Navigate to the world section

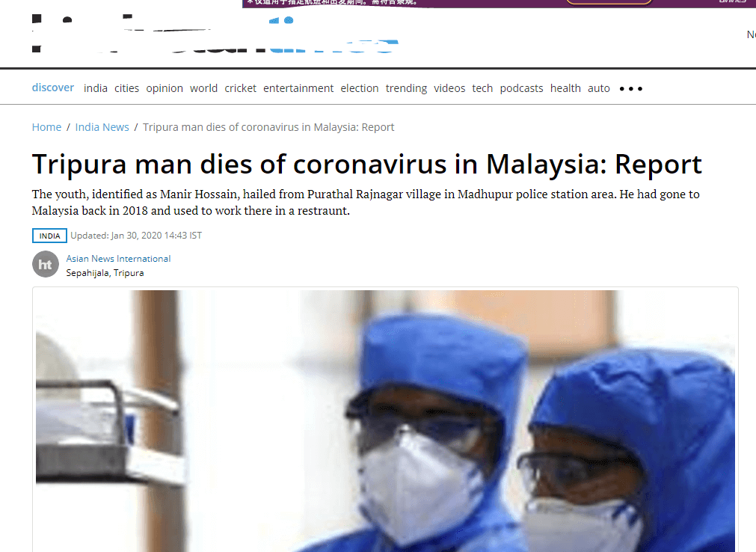[x=203, y=88]
